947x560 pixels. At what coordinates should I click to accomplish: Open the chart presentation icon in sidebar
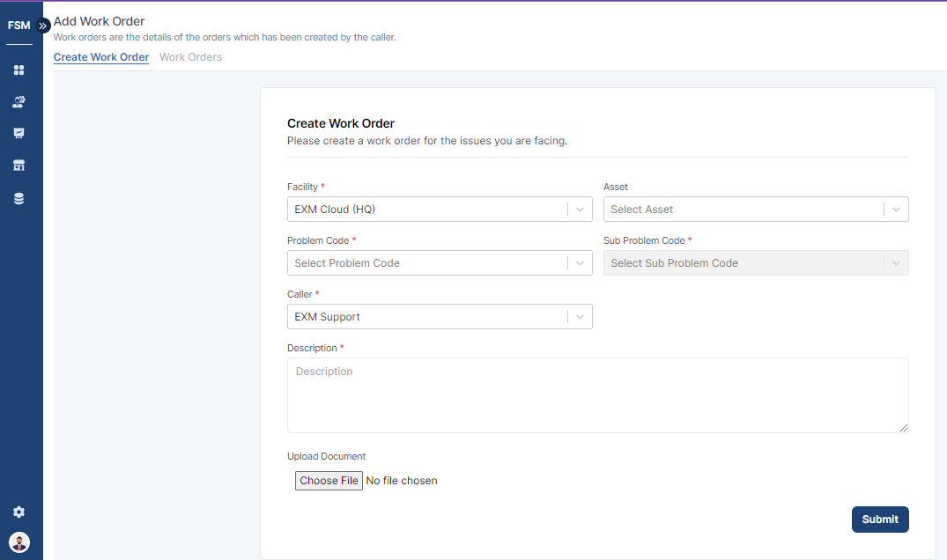tap(18, 134)
